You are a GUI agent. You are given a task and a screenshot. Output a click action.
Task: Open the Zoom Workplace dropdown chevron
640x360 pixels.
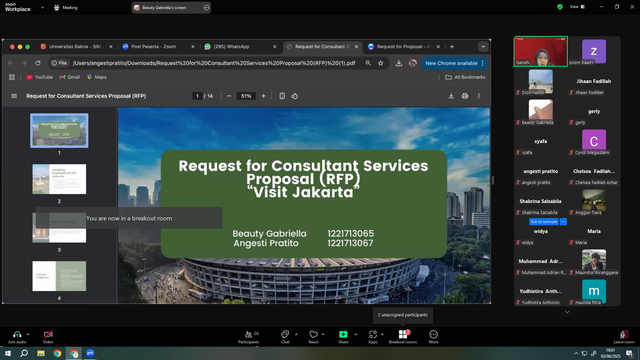click(42, 7)
